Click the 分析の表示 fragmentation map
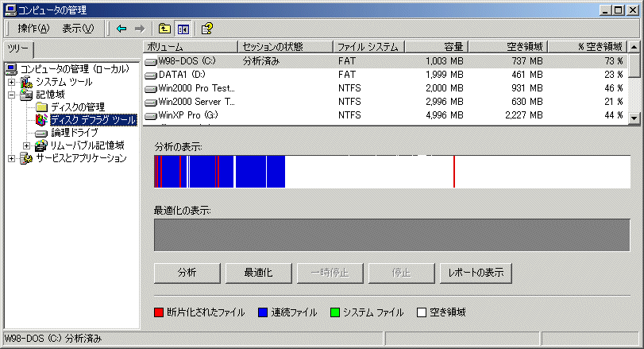The width and height of the screenshot is (644, 349). pos(392,172)
